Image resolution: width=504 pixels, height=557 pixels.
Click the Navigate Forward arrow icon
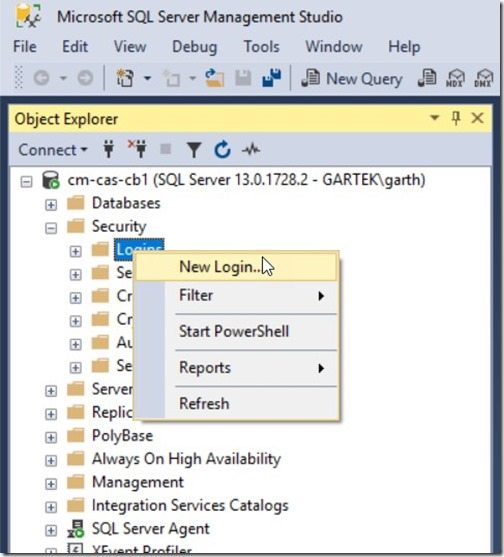point(85,78)
